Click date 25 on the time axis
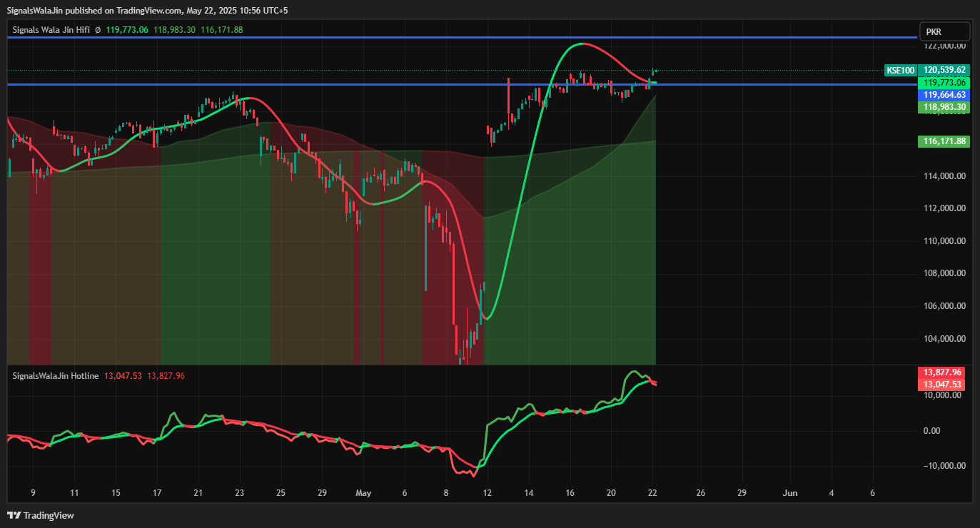 click(281, 493)
